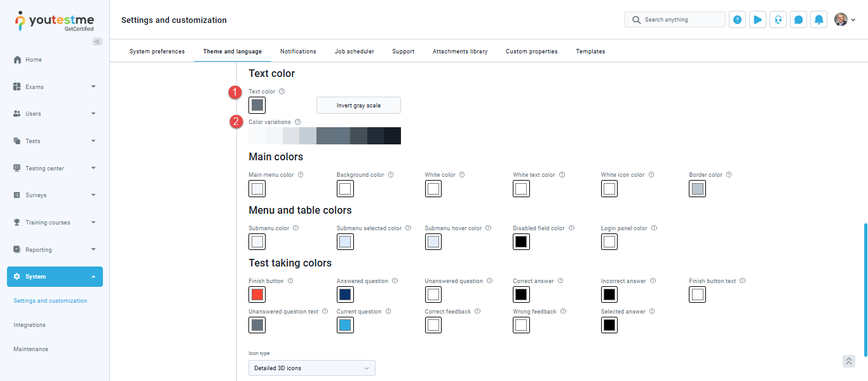Open user profile avatar dropdown
Screen dimensions: 868x381
click(x=844, y=20)
